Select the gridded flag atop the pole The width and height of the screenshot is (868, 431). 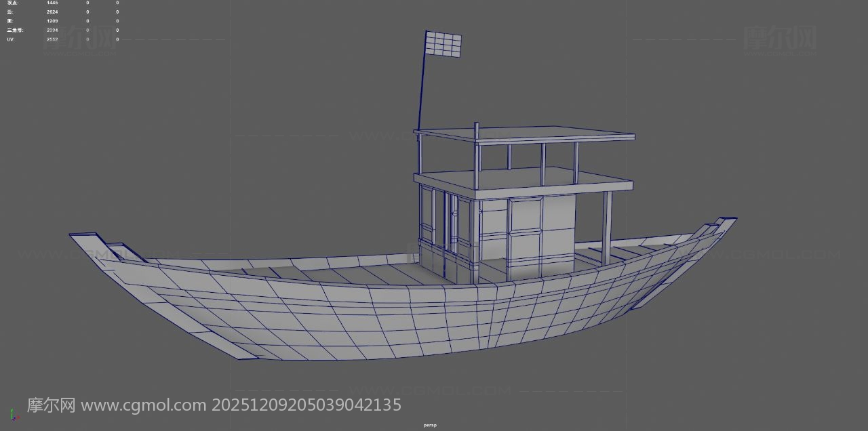point(443,45)
